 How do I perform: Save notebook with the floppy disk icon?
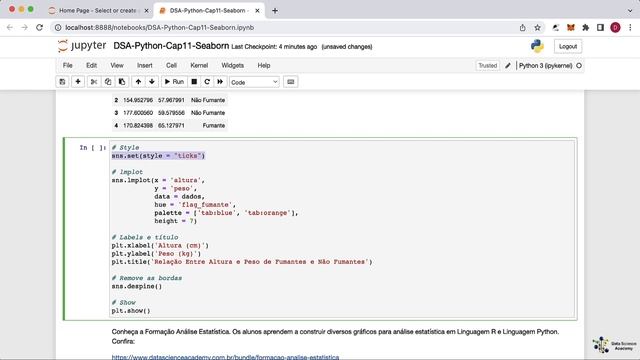[62, 82]
